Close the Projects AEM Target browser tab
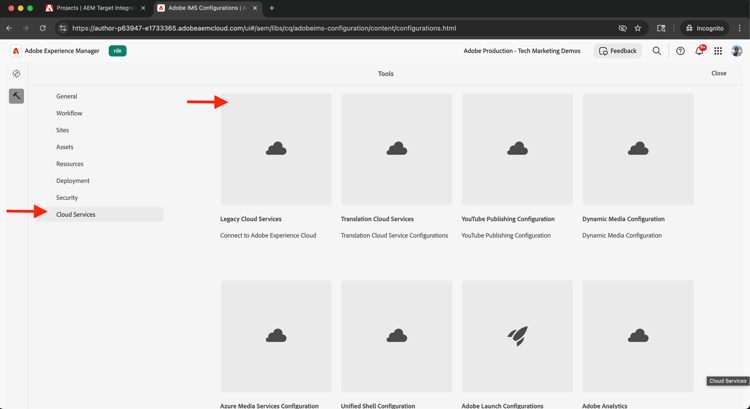 (143, 8)
